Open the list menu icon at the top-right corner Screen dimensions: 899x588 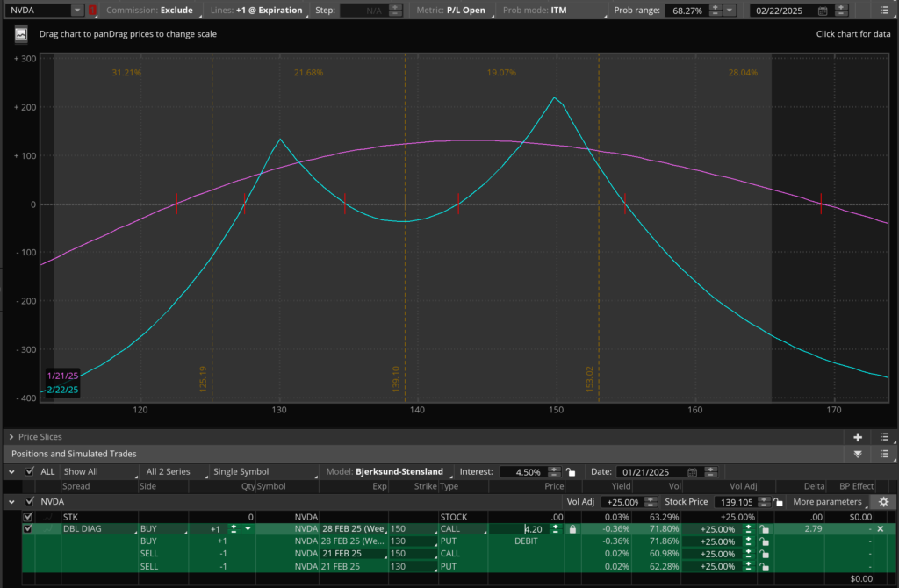(884, 11)
